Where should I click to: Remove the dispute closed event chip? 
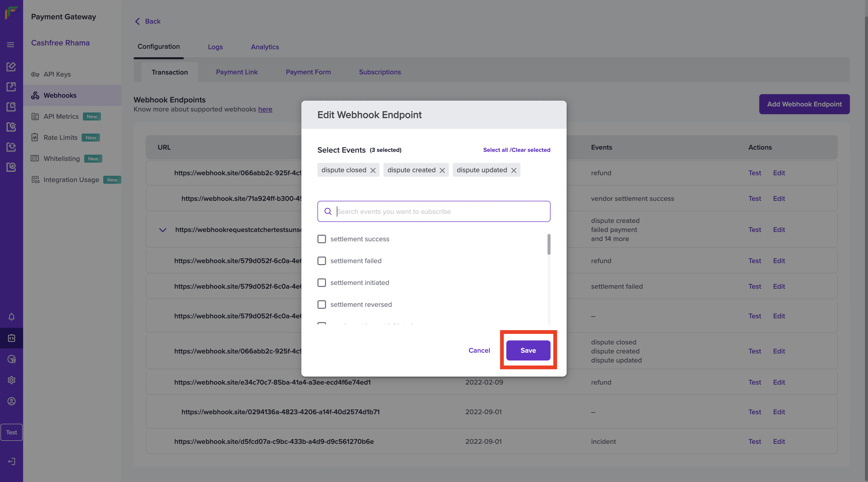click(373, 170)
